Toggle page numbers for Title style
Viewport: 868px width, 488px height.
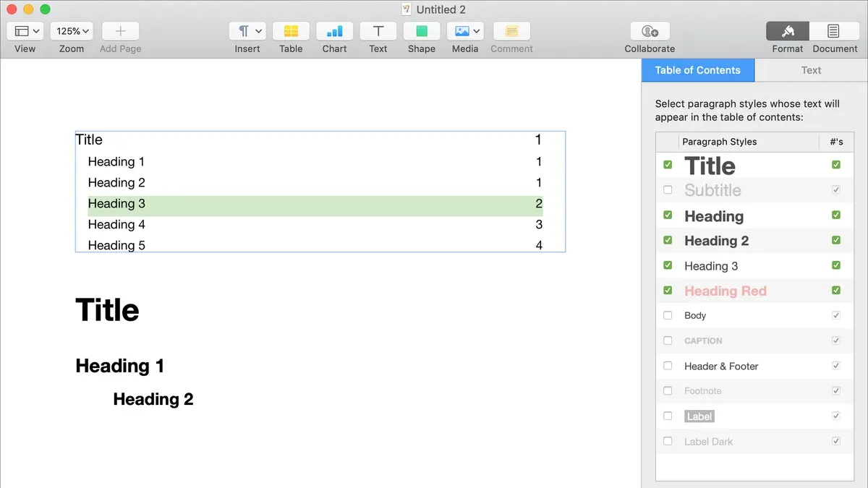coord(836,165)
